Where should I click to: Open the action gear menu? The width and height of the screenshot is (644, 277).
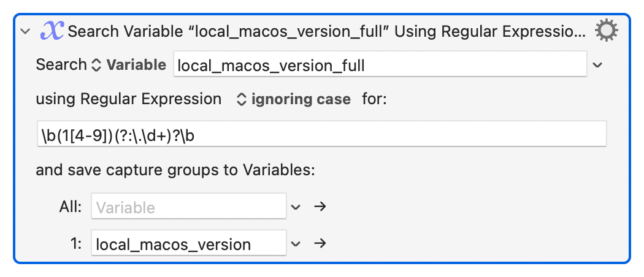606,31
